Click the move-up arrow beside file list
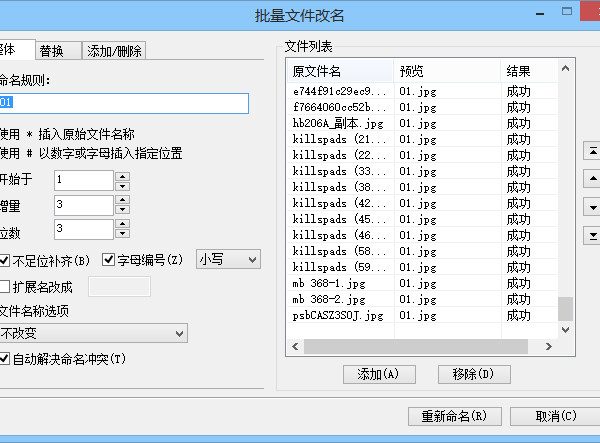The height and width of the screenshot is (443, 600). (x=593, y=179)
